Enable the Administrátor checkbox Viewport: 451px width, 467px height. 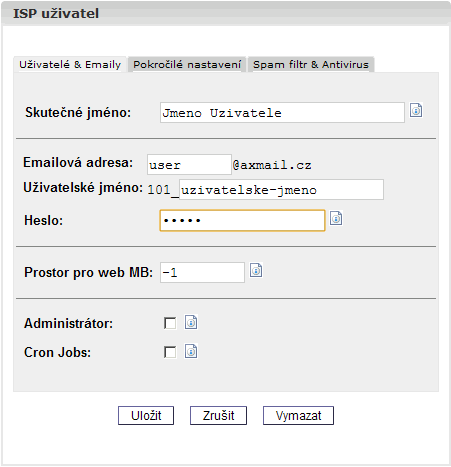pyautogui.click(x=170, y=323)
